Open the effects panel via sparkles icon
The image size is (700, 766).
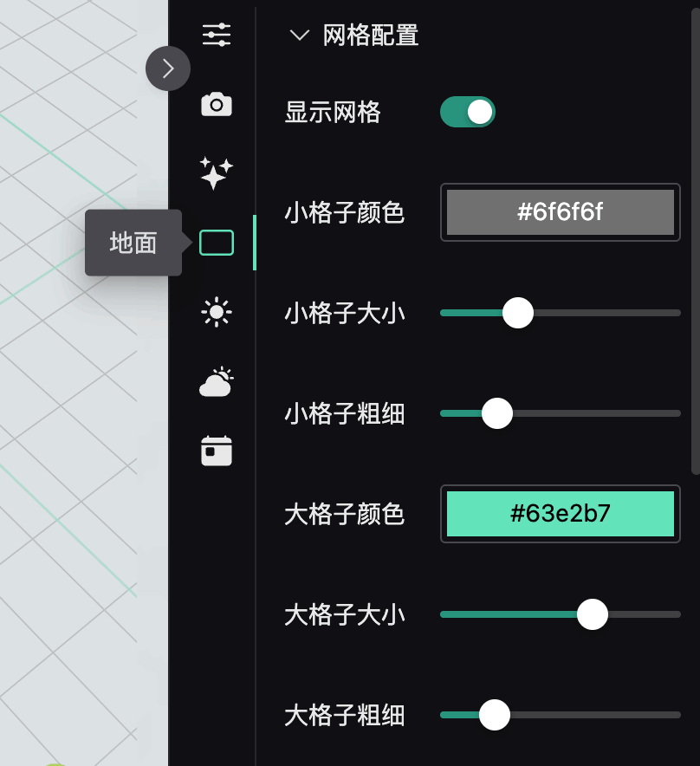215,172
